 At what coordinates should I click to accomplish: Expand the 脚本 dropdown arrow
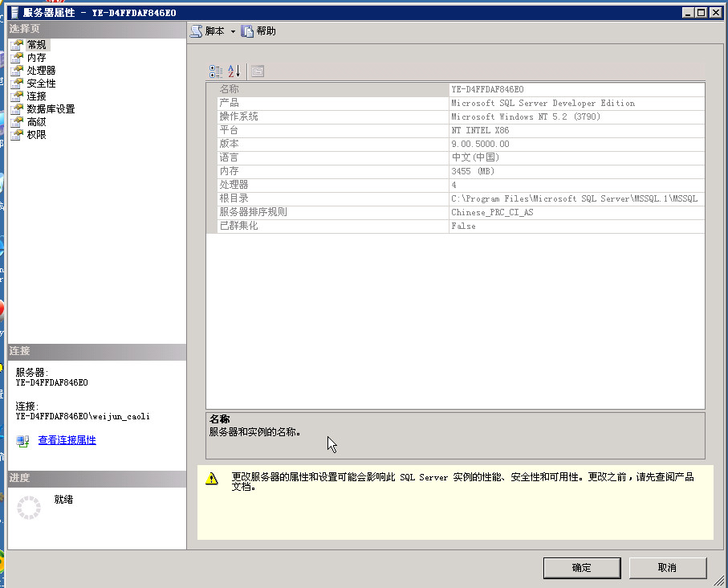[233, 31]
